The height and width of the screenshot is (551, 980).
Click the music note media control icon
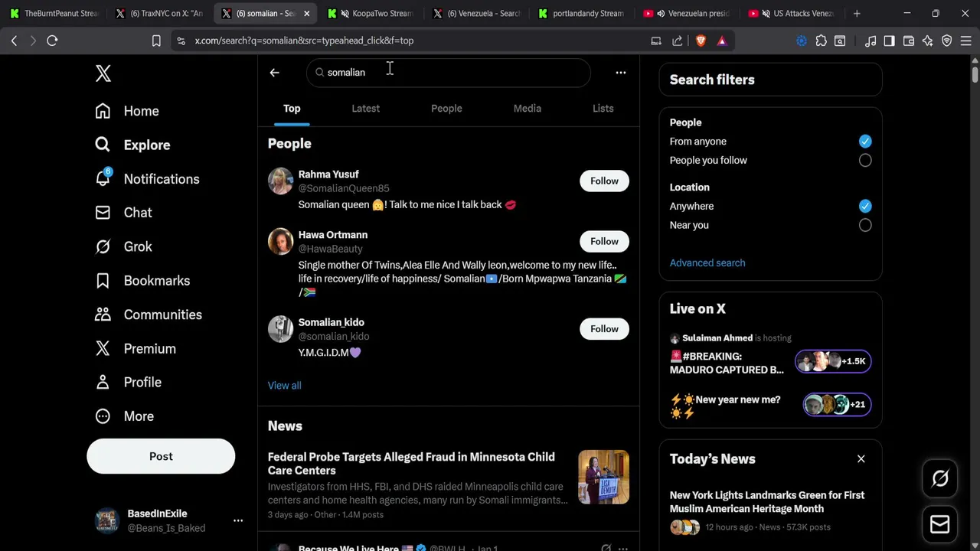pos(871,41)
